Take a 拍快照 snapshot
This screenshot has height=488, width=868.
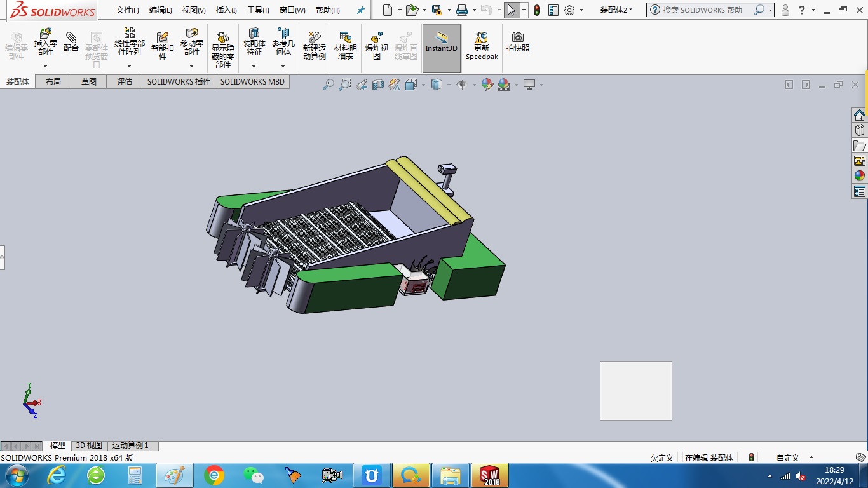pyautogui.click(x=518, y=42)
